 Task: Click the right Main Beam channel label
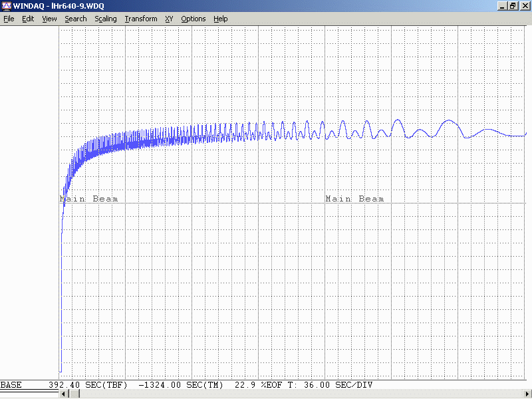click(354, 199)
